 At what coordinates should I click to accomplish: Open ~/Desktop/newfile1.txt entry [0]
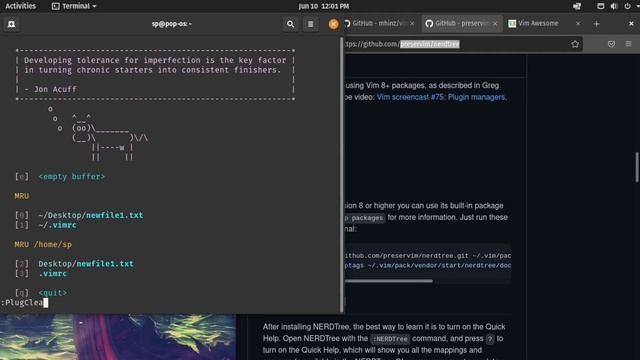pyautogui.click(x=91, y=215)
